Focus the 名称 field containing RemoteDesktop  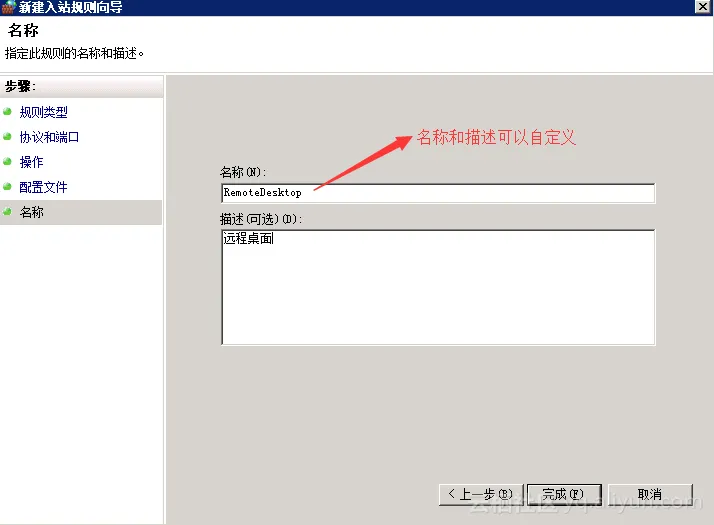pyautogui.click(x=438, y=193)
